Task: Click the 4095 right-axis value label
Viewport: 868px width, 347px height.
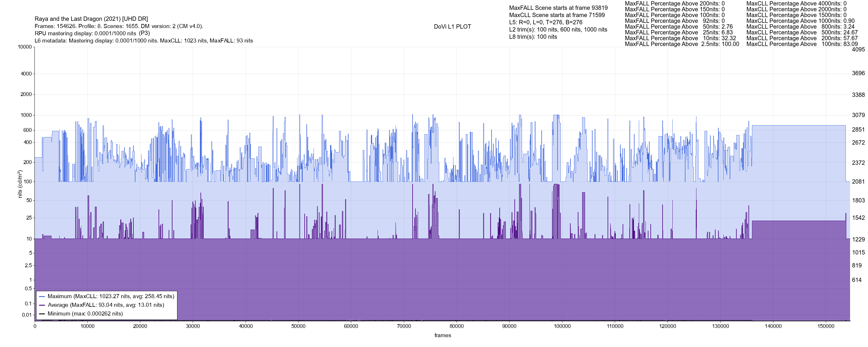Action: click(x=858, y=49)
